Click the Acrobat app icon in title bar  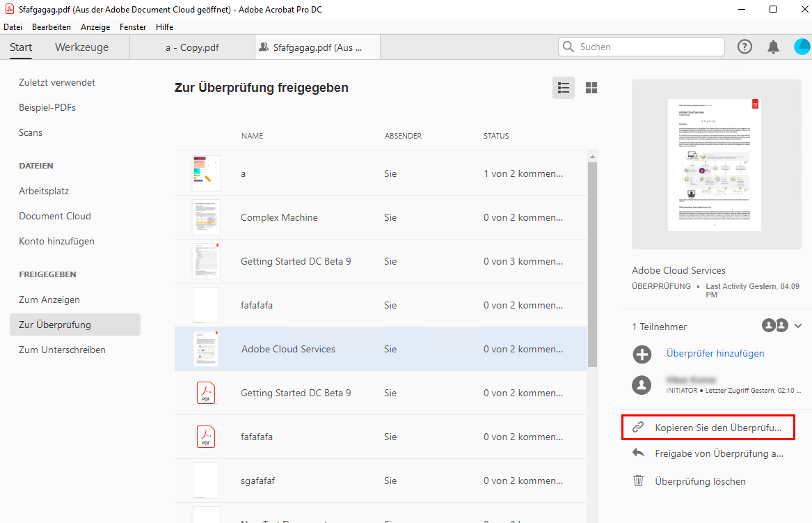click(x=9, y=9)
